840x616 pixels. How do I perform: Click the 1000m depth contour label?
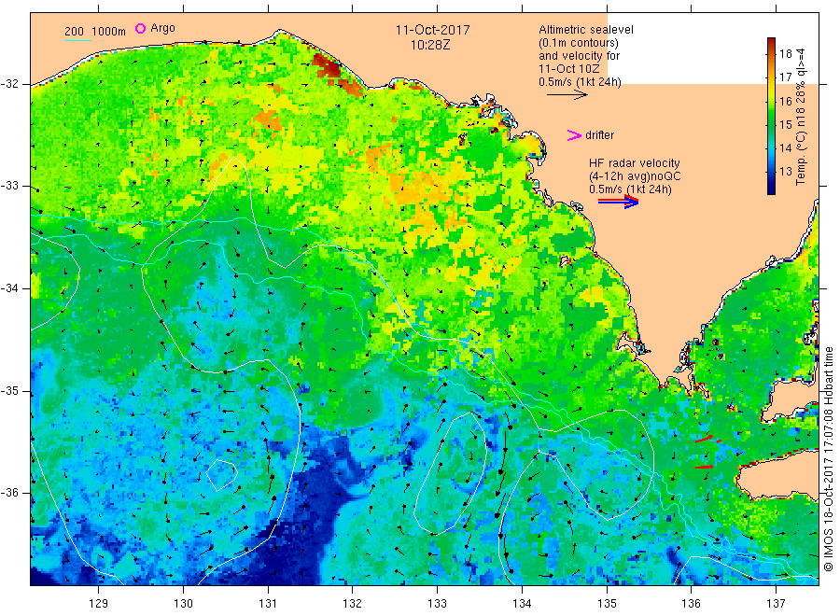pos(109,32)
